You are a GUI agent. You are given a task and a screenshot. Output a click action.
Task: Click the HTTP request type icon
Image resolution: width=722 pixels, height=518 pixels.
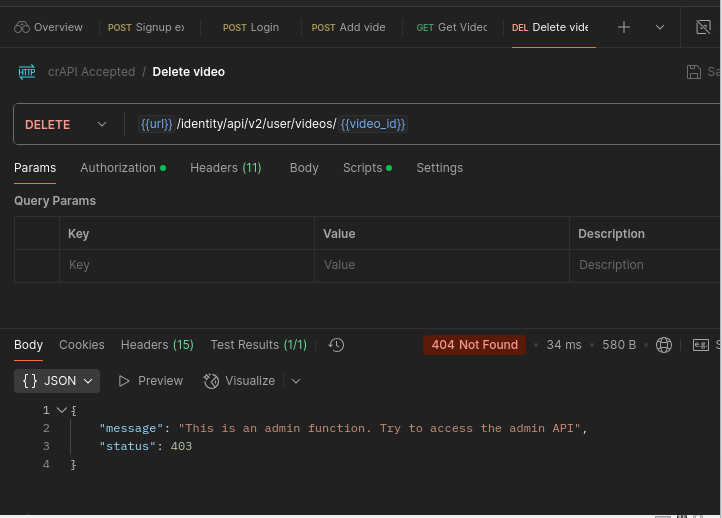[x=27, y=72]
